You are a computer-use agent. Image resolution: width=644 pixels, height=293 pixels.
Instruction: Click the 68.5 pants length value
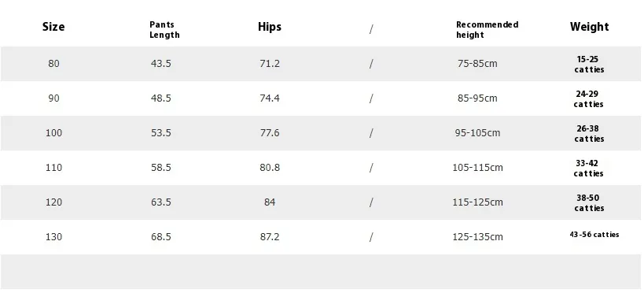coord(160,236)
